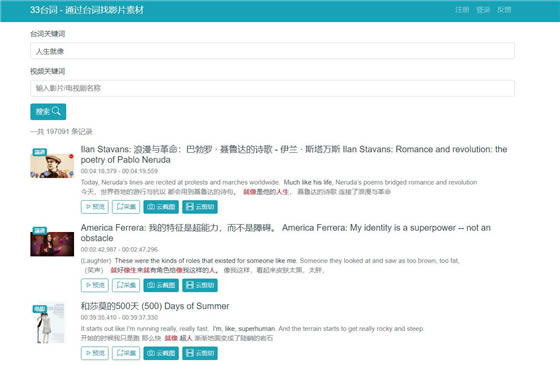The image size is (560, 365).
Task: Take cloud screenshot (云截图) of Ilan Stavans clip
Action: tap(161, 207)
